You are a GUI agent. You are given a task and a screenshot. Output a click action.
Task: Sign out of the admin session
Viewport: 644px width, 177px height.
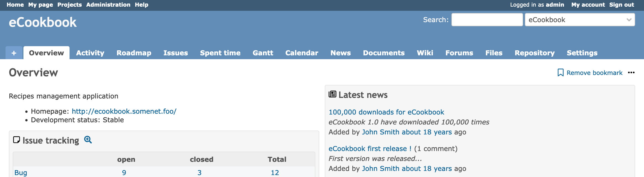tap(622, 5)
